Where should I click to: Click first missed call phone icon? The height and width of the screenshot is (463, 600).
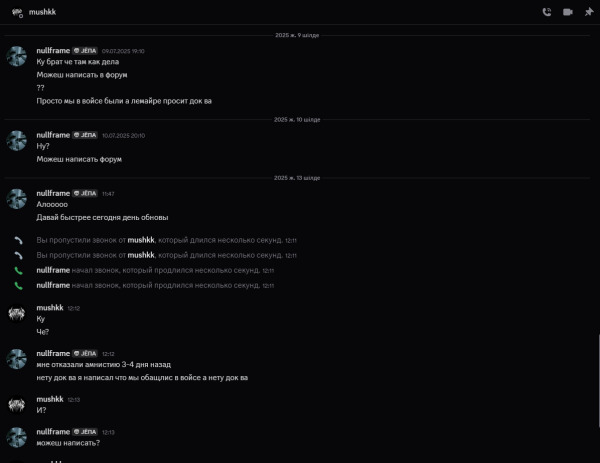click(x=18, y=240)
